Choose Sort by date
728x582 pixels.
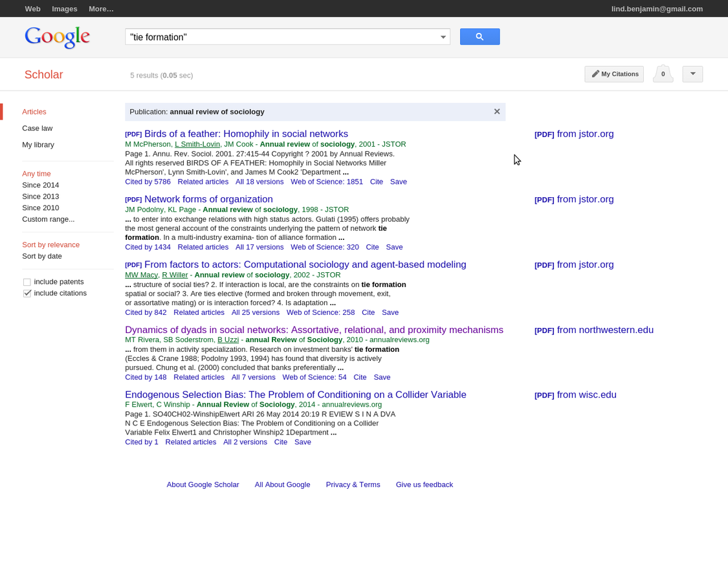[42, 256]
